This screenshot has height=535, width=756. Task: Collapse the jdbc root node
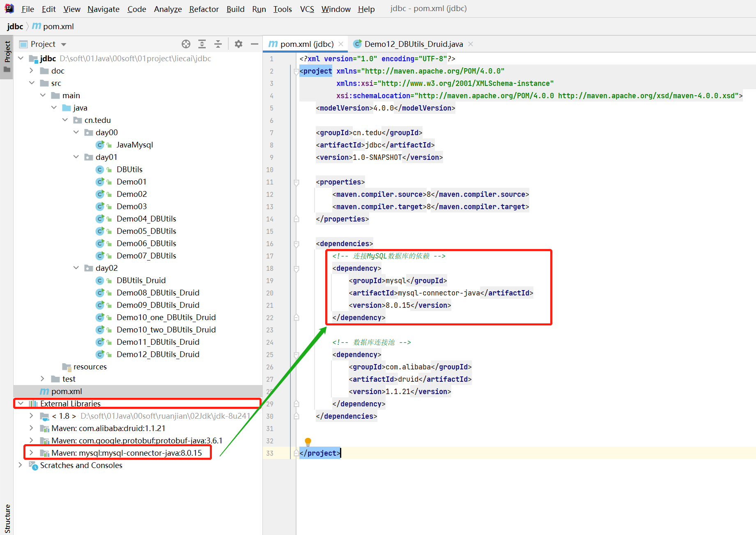point(21,58)
